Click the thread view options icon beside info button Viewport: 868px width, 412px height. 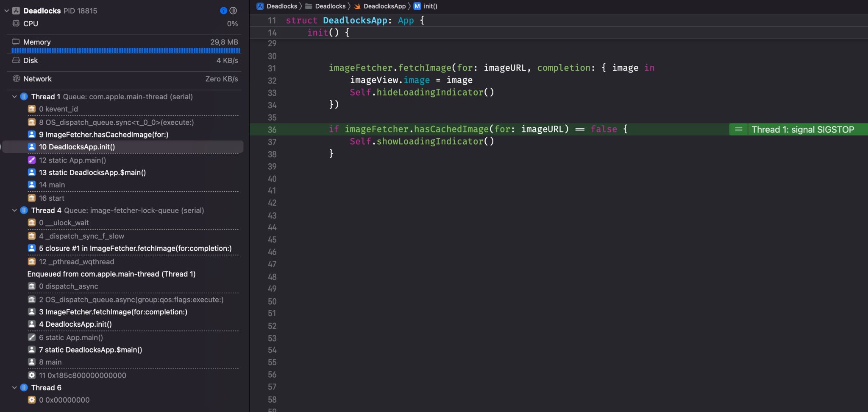pos(234,11)
